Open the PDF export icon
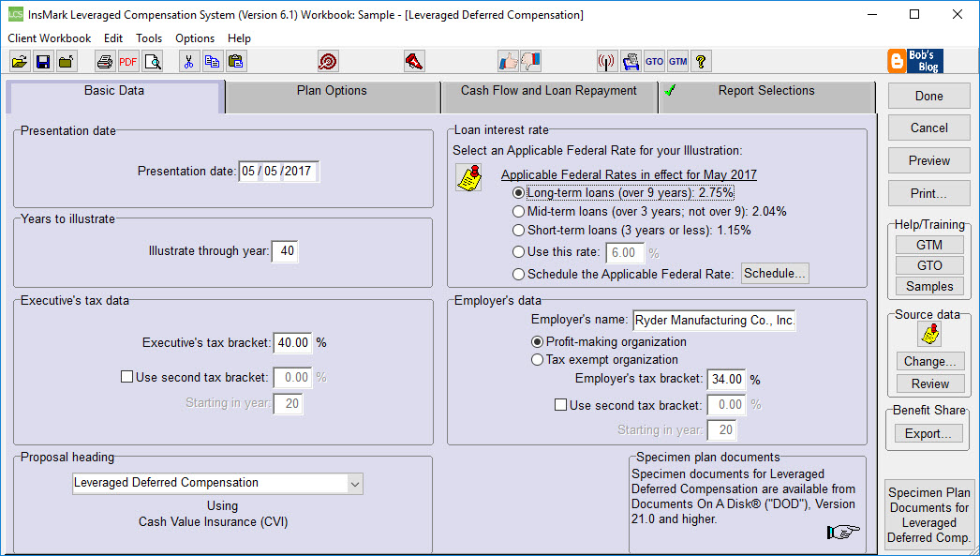This screenshot has width=980, height=556. 127,60
